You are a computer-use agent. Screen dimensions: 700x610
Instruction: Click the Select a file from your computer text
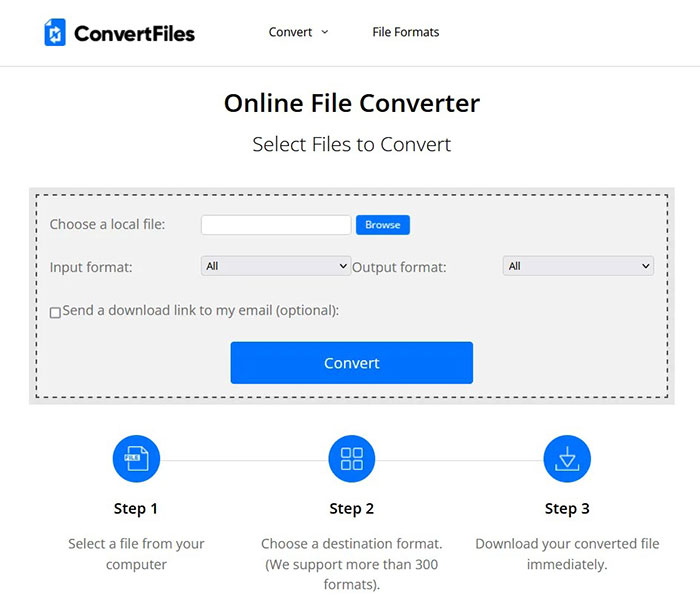pos(136,554)
